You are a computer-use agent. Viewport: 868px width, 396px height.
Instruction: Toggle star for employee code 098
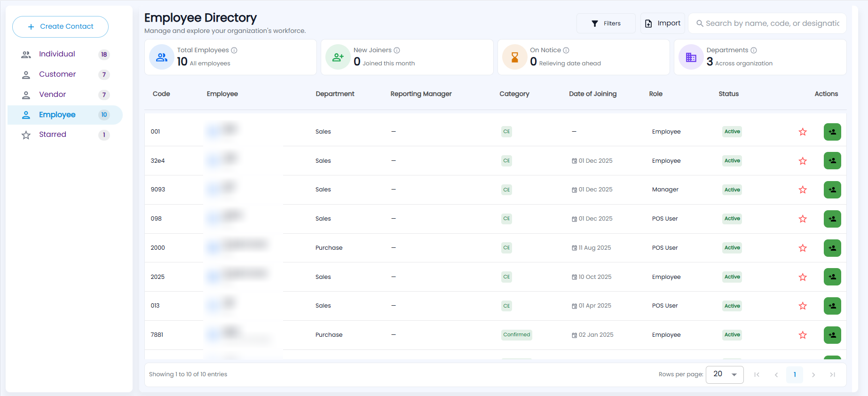pos(803,219)
